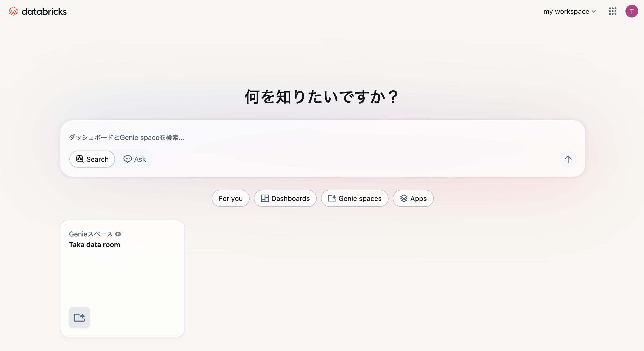Click the user avatar marked T
This screenshot has width=644, height=351.
[632, 11]
